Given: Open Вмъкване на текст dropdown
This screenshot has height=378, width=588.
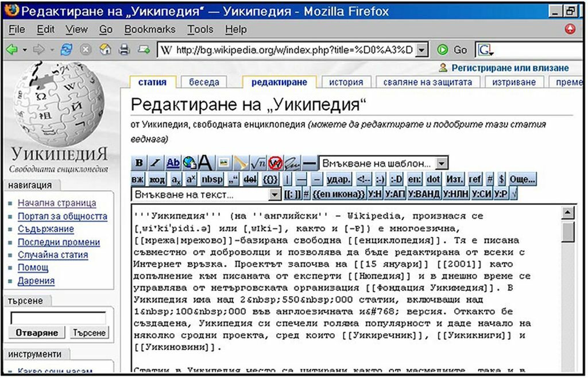Looking at the screenshot, I should coord(275,195).
